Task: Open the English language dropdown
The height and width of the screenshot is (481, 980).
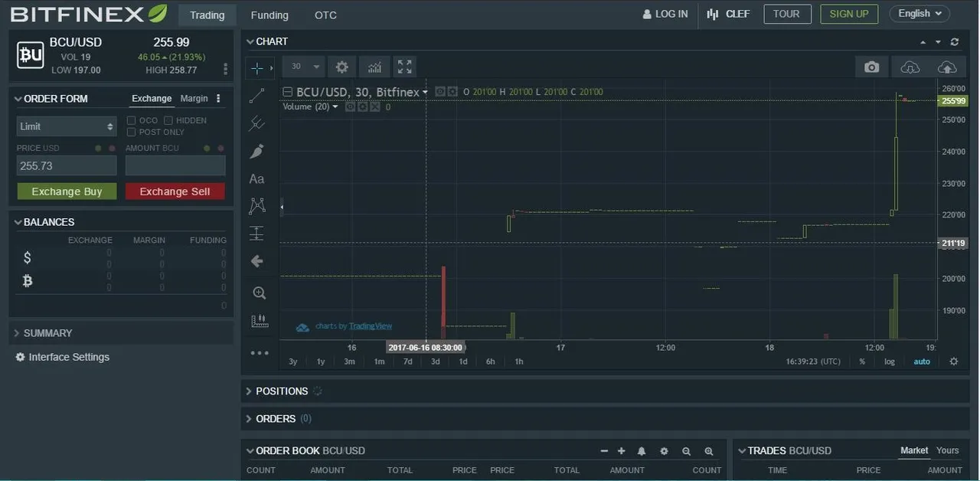Action: 920,14
